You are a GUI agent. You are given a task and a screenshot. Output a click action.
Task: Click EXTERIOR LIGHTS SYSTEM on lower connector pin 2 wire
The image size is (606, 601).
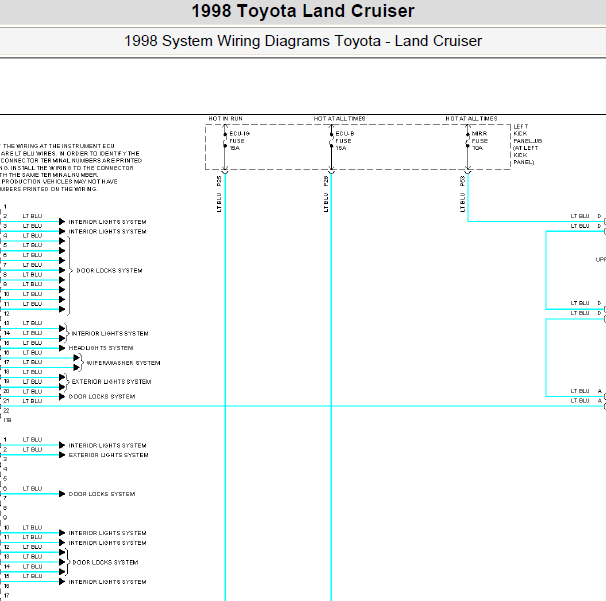[x=108, y=455]
